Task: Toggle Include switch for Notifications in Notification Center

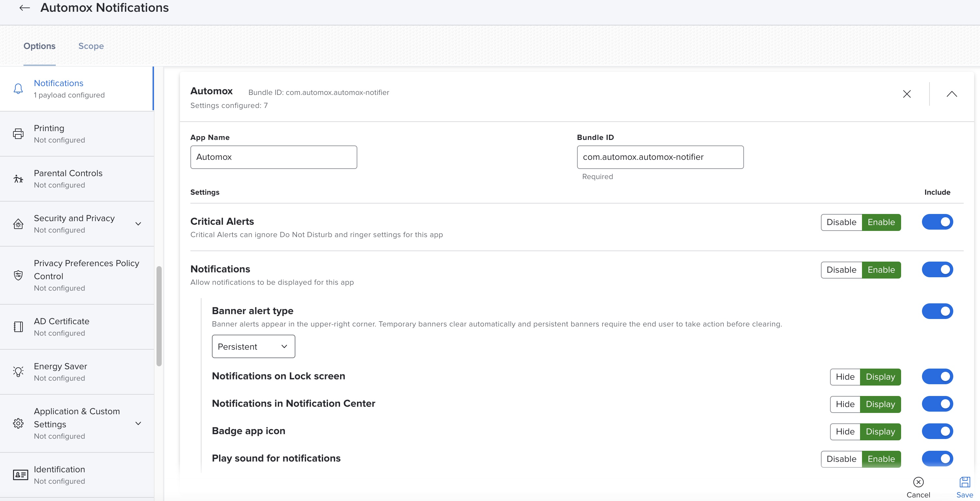Action: click(x=937, y=404)
